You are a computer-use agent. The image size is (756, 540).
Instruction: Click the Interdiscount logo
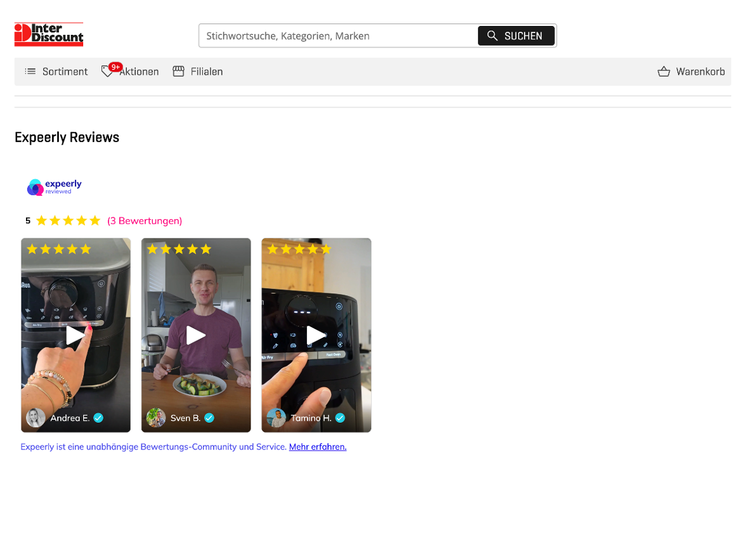point(49,34)
